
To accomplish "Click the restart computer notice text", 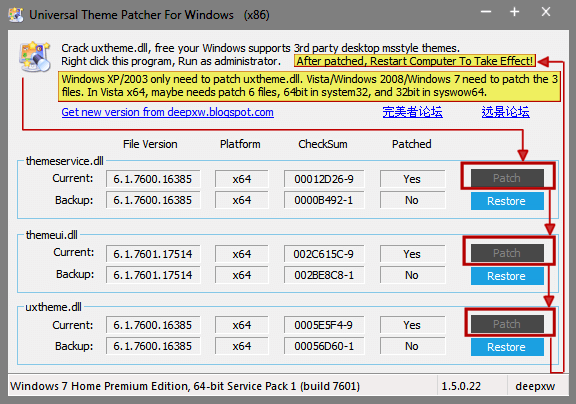I will [415, 61].
